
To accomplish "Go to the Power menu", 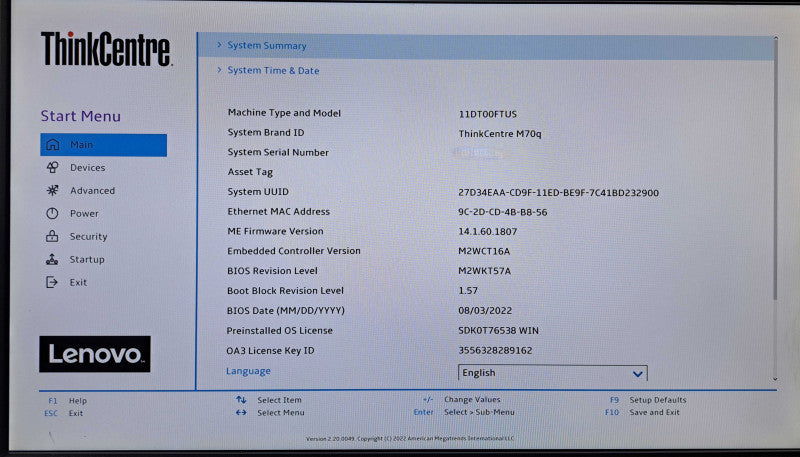I will point(84,214).
